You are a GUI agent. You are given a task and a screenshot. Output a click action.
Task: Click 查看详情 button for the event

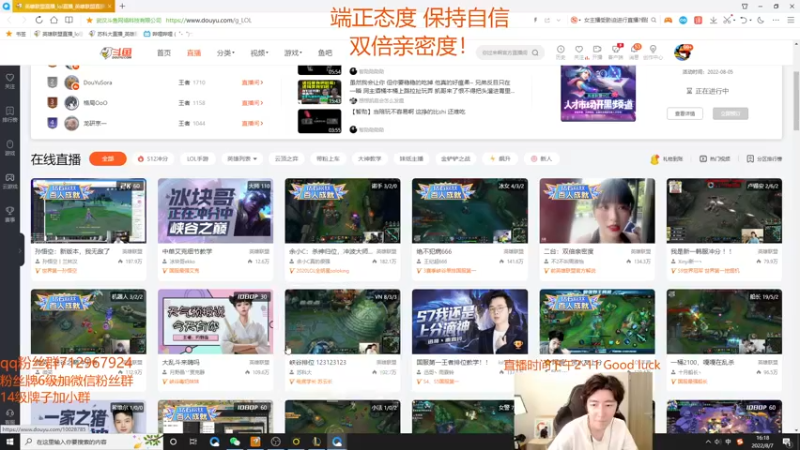point(685,114)
